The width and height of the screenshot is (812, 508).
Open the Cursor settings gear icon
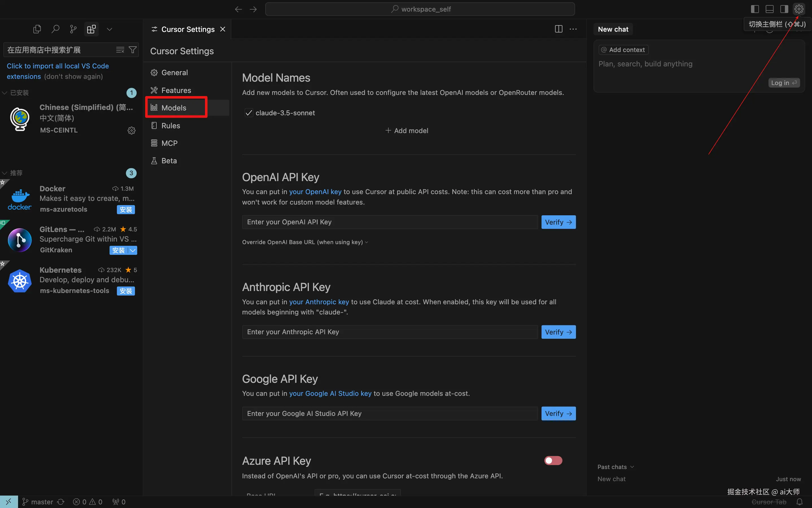[799, 9]
